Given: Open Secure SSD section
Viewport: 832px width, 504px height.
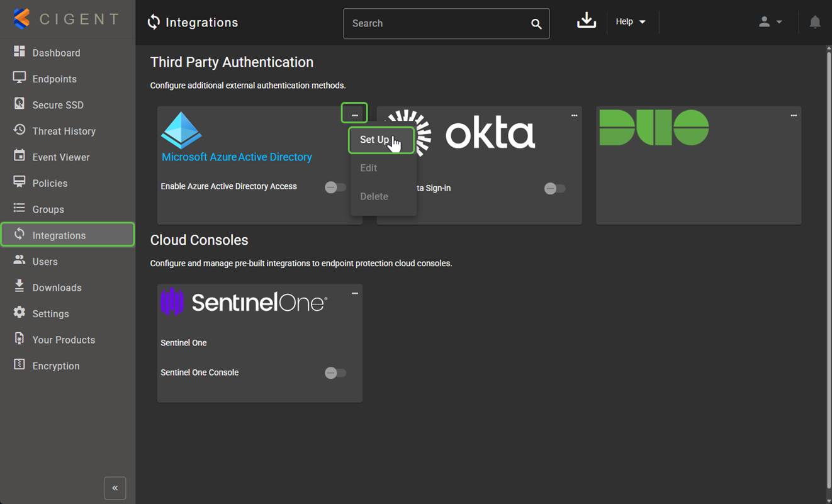Looking at the screenshot, I should [67, 105].
